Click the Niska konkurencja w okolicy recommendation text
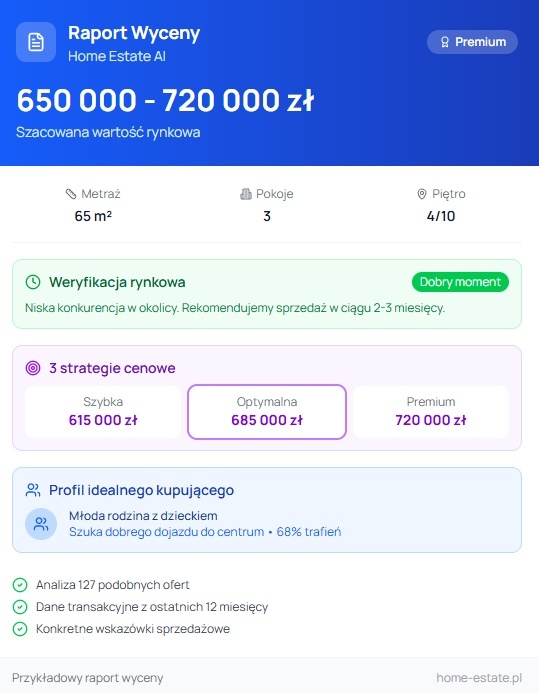Viewport: 539px width, 693px height. click(x=235, y=308)
